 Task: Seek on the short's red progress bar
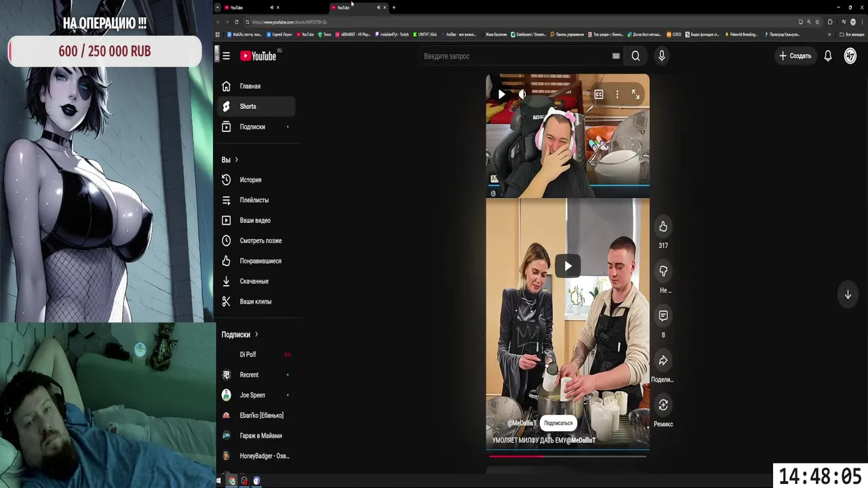pyautogui.click(x=568, y=456)
